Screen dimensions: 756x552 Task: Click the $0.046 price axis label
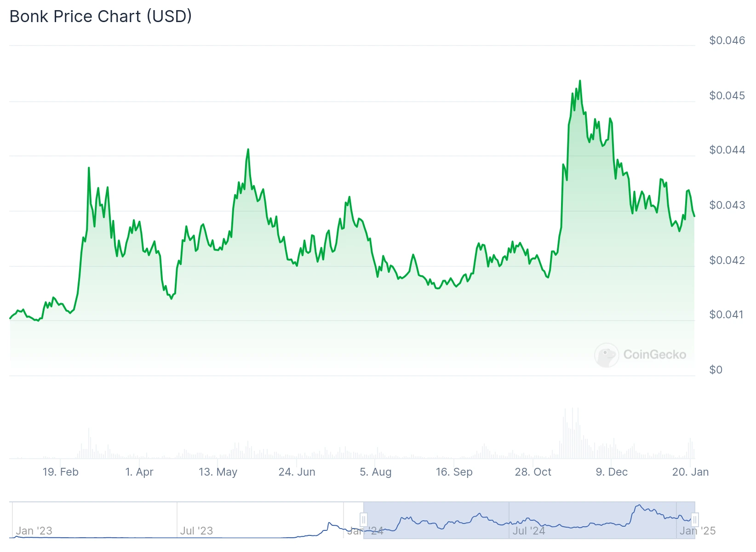click(727, 40)
